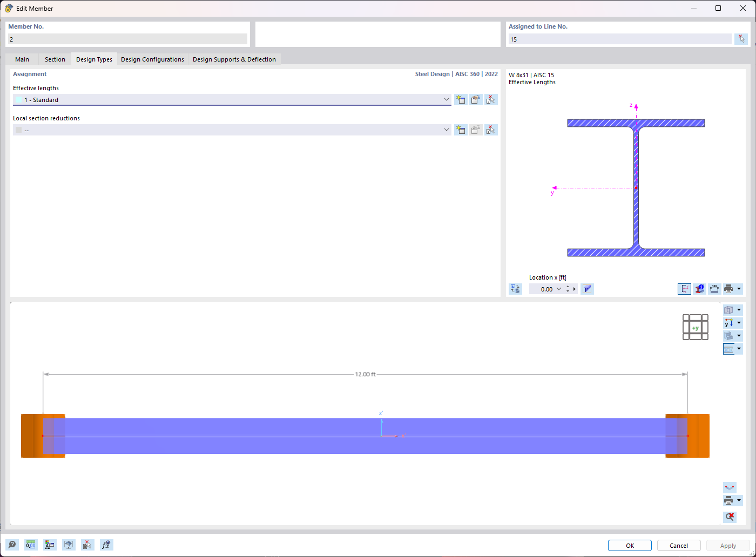Expand the y-axis view direction dropdown arrow
The image size is (756, 557).
(739, 323)
